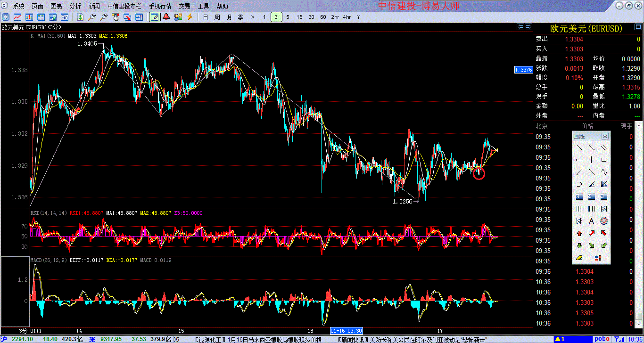Open the 图表 menu
This screenshot has width=644, height=343.
[x=56, y=6]
